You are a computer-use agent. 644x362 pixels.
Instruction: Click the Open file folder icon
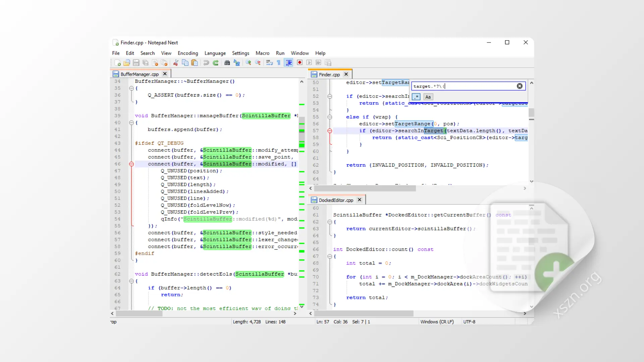126,63
